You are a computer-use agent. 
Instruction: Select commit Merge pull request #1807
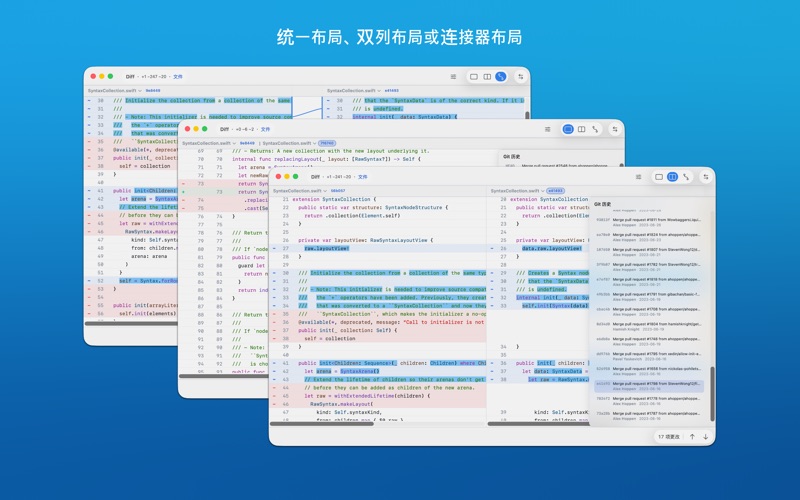tap(649, 252)
